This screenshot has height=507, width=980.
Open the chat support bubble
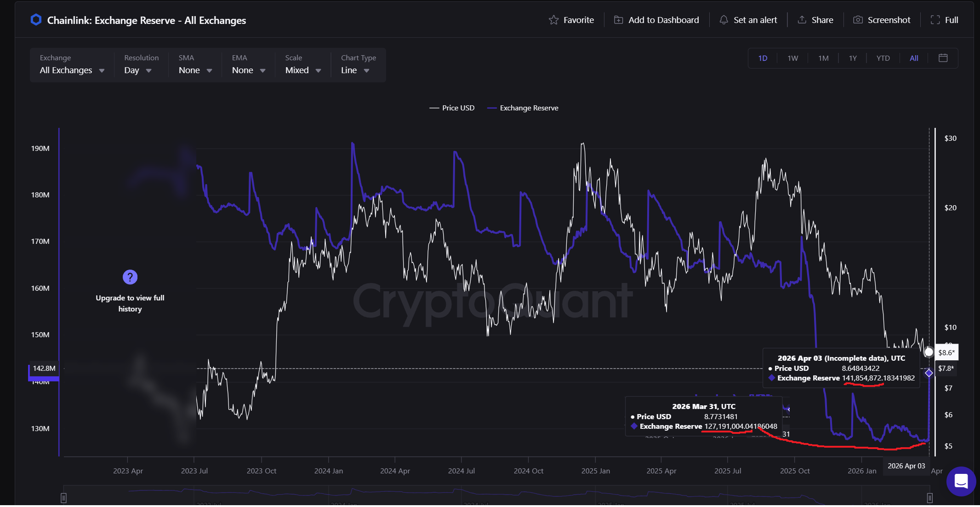961,481
